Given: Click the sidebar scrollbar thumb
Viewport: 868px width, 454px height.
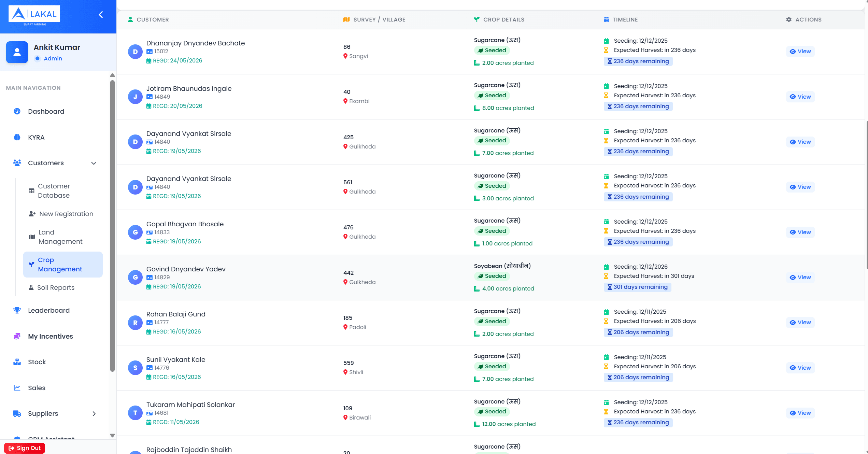Looking at the screenshot, I should 112,226.
